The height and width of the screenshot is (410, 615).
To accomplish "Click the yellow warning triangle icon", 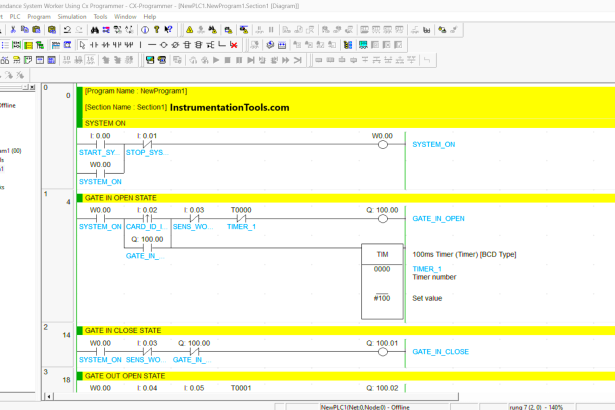I will (189, 30).
